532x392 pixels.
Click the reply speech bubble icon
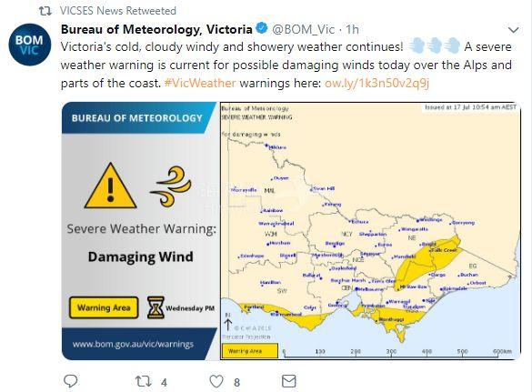(71, 381)
